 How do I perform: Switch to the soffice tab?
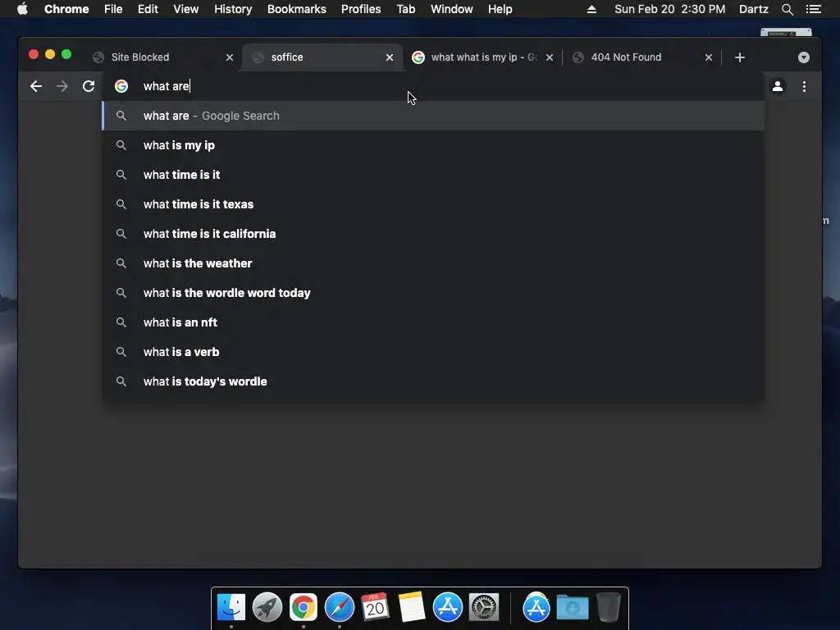(322, 57)
